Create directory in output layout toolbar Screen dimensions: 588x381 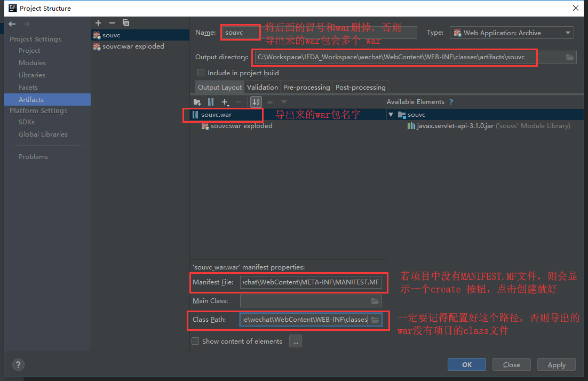[x=197, y=101]
